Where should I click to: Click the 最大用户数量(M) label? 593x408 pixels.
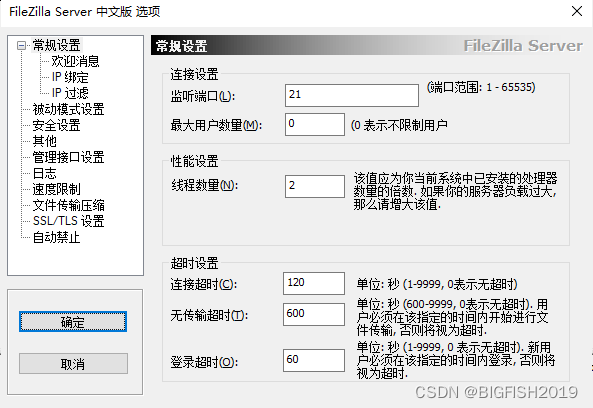(x=216, y=125)
